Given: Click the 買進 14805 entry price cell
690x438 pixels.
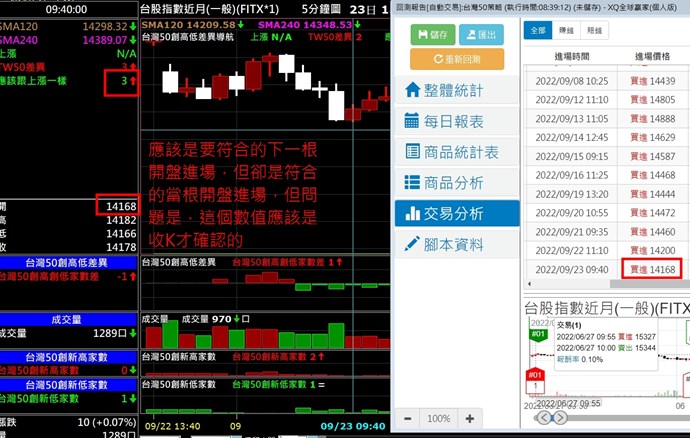Looking at the screenshot, I should click(653, 100).
